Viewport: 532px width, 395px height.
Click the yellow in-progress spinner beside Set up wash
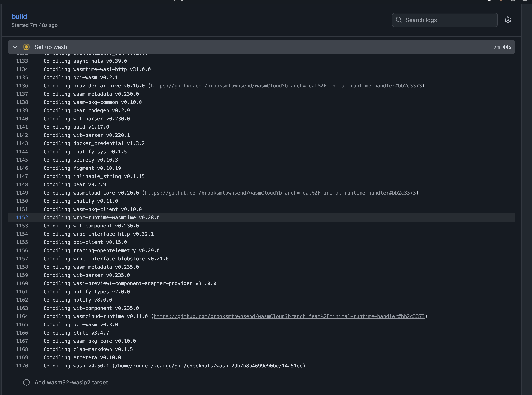click(26, 47)
